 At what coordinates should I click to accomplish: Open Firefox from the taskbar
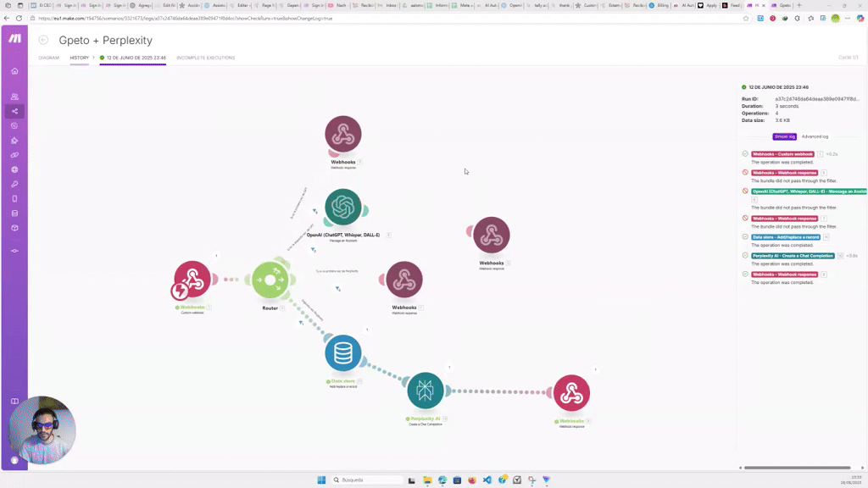coord(472,480)
